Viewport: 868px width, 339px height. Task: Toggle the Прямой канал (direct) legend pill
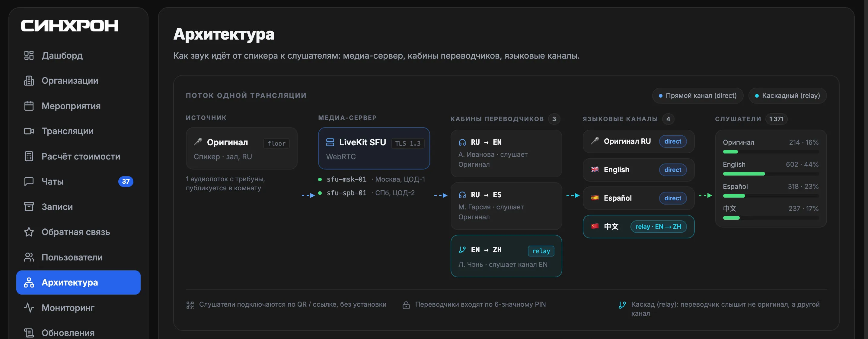click(x=698, y=96)
